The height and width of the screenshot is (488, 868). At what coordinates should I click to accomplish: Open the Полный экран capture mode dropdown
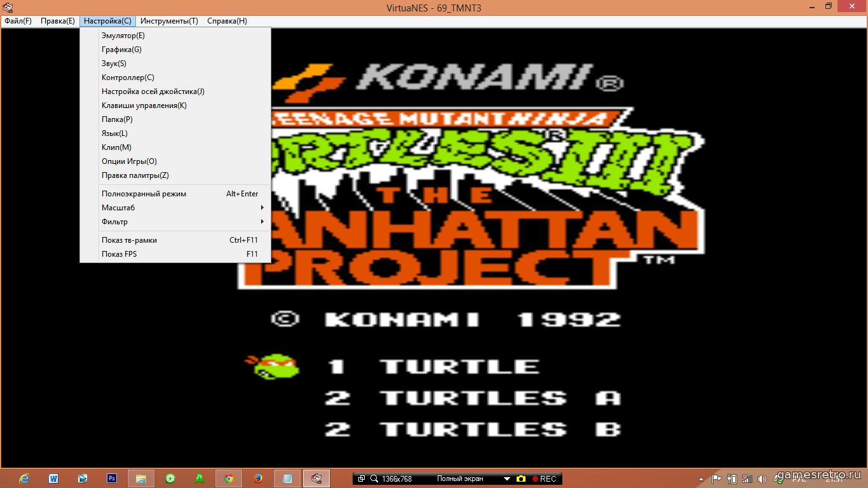(507, 478)
